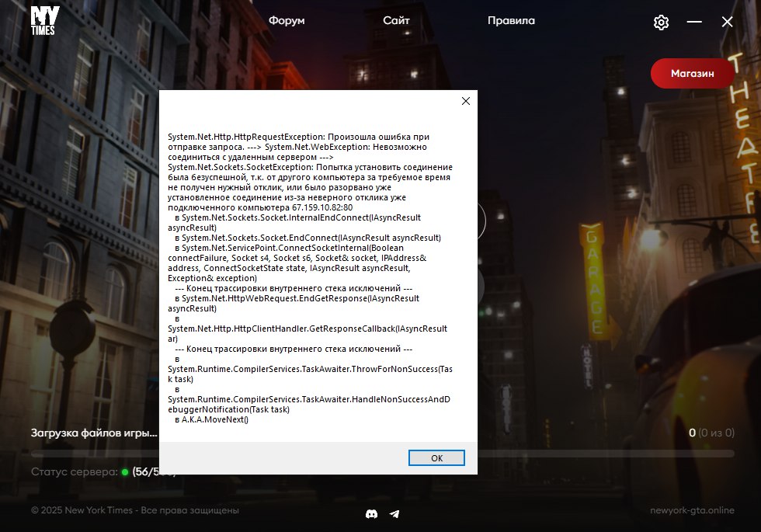Viewport: 761px width, 532px height.
Task: Click the IP address 67.159.10.82:80
Action: 322,208
